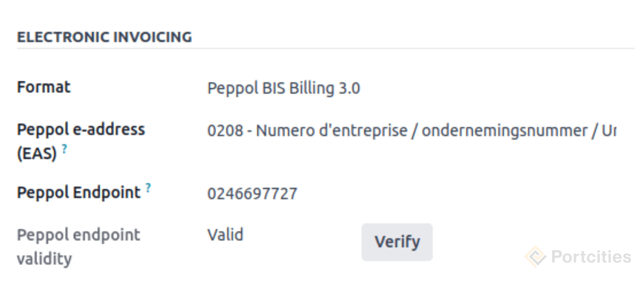Click the 0208 ondernemingsnummer selection
644x293 pixels.
click(x=369, y=131)
